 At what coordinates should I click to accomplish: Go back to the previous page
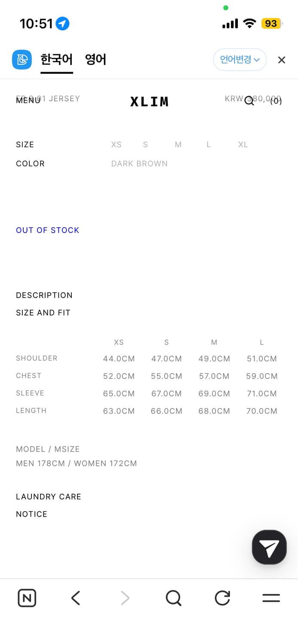[76, 598]
